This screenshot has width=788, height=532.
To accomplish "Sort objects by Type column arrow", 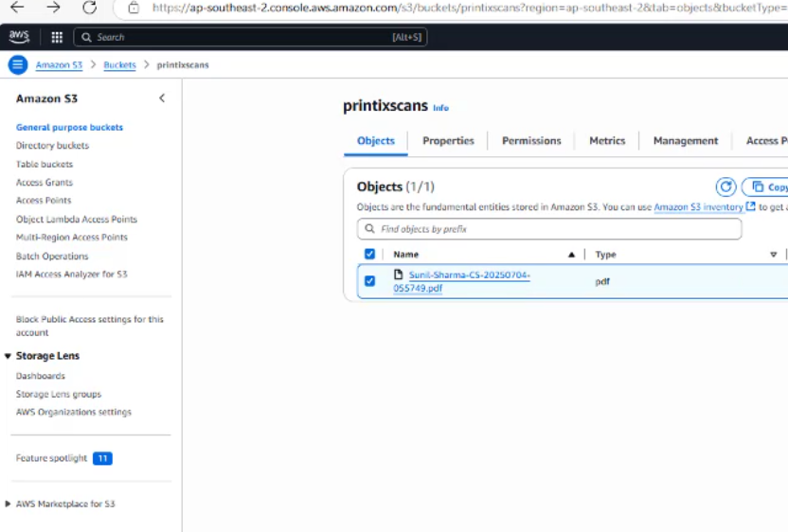I will point(773,255).
